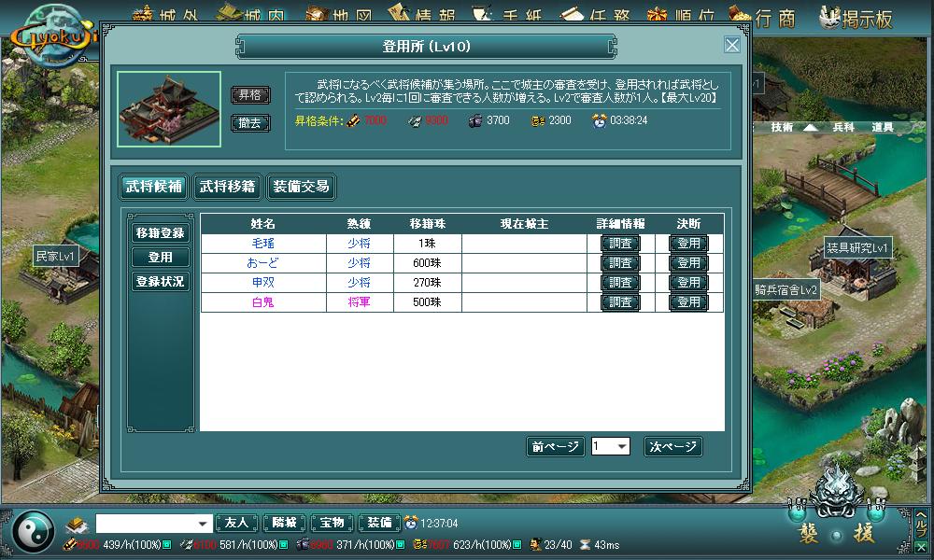Click the dragon head ornament above 襲援

[838, 490]
